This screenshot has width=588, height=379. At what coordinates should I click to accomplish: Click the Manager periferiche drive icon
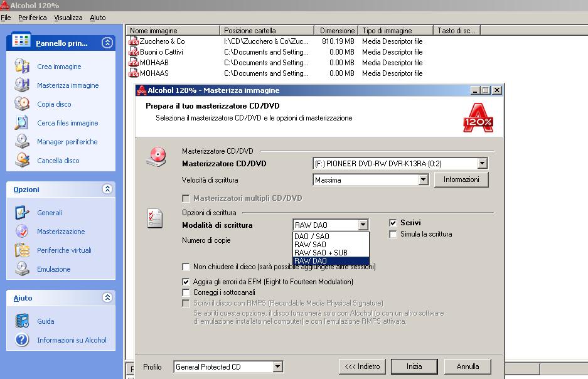[x=22, y=141]
